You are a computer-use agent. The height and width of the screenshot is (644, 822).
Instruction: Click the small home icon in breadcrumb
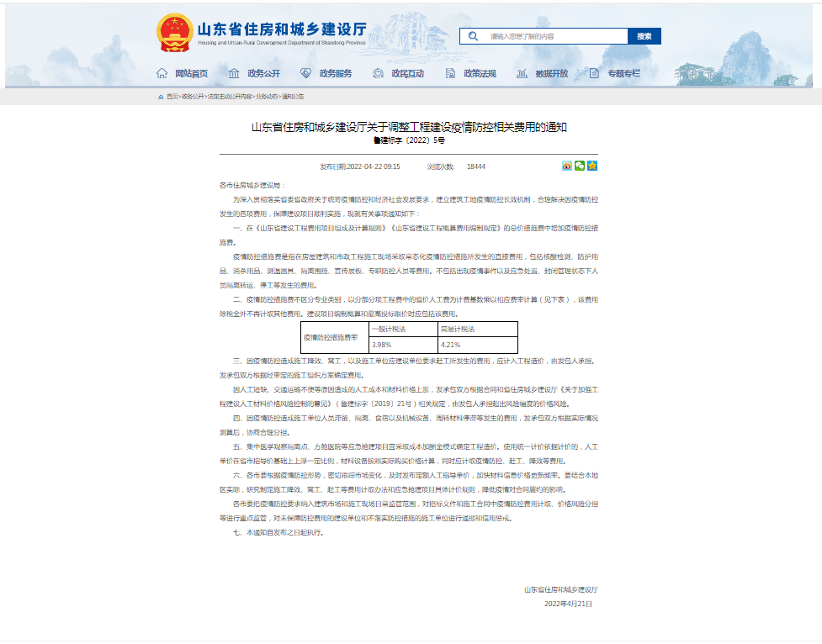pyautogui.click(x=161, y=97)
